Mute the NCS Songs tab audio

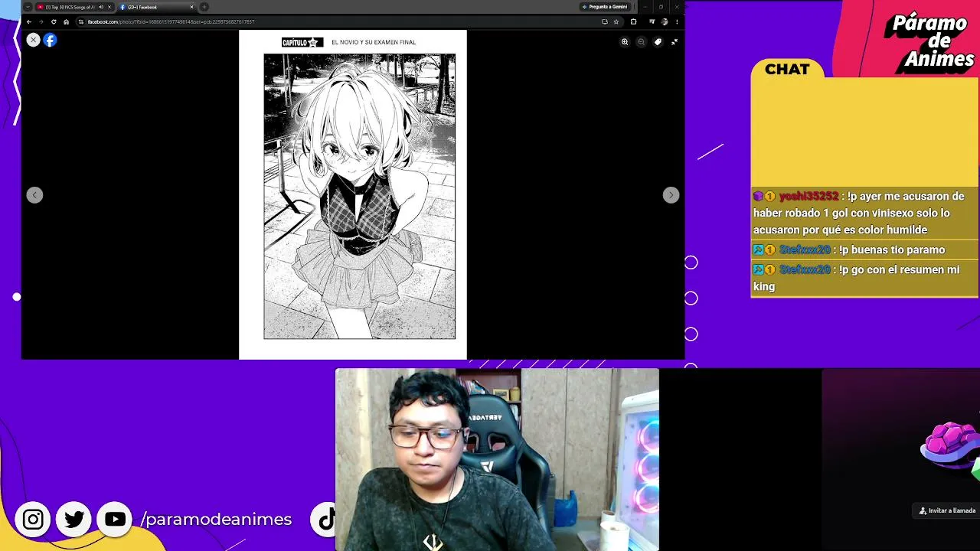pyautogui.click(x=101, y=7)
